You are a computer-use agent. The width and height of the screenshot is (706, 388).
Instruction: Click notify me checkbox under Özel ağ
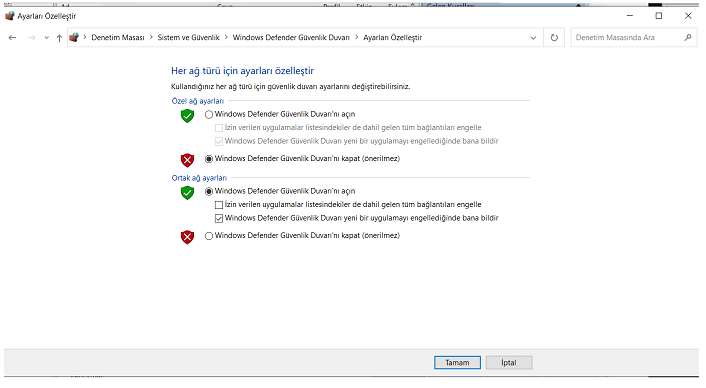tap(219, 142)
